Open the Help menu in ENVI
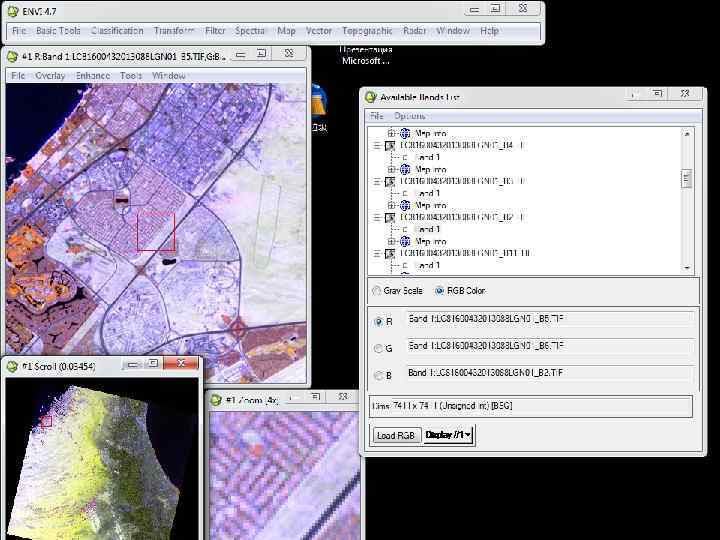The height and width of the screenshot is (540, 720). coord(489,31)
